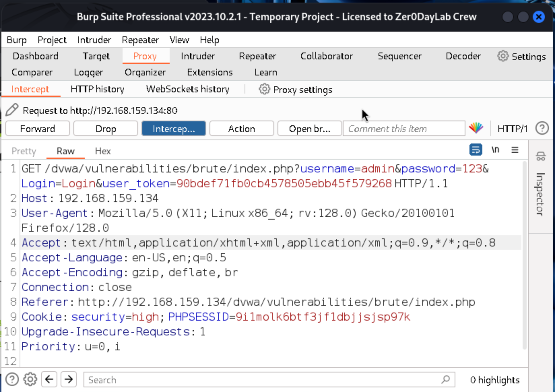This screenshot has width=555, height=392.
Task: Open the HTTP history sub-tab
Action: coord(97,89)
